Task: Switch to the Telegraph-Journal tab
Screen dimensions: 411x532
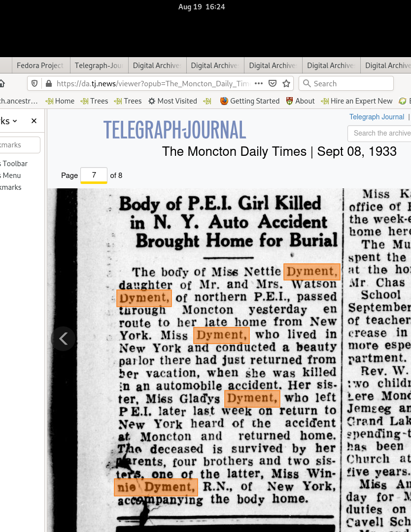Action: 99,65
